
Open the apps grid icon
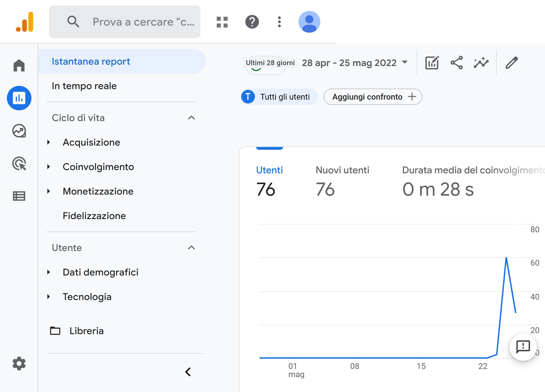pyautogui.click(x=222, y=22)
